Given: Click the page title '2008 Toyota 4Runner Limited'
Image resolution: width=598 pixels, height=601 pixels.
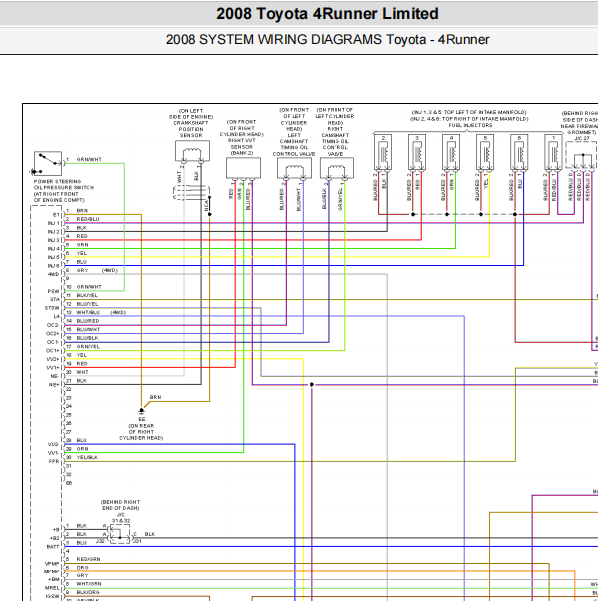Looking at the screenshot, I should pos(327,14).
